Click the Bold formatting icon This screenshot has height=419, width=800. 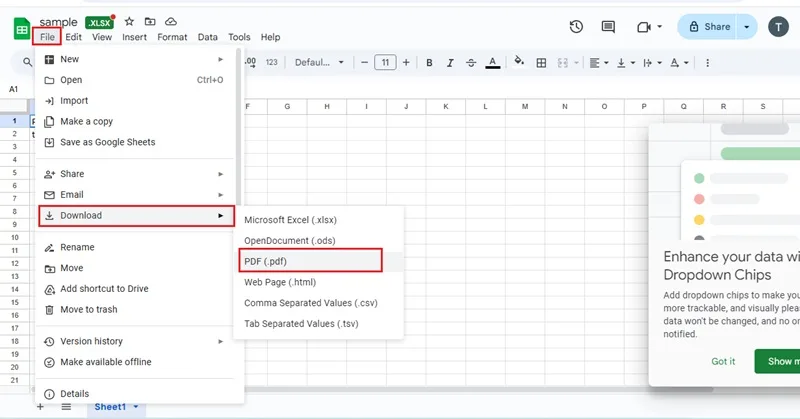click(x=429, y=63)
